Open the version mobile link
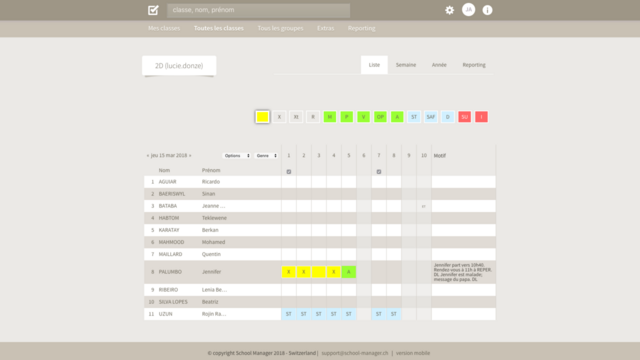This screenshot has height=360, width=640. point(413,353)
